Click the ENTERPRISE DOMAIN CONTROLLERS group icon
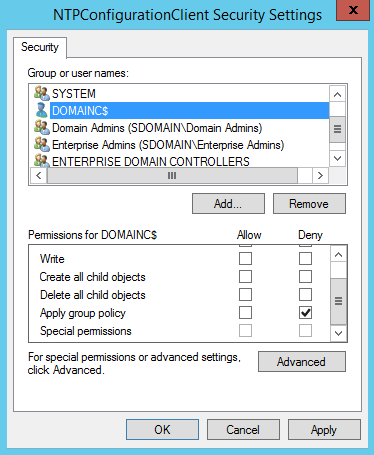 coord(42,161)
